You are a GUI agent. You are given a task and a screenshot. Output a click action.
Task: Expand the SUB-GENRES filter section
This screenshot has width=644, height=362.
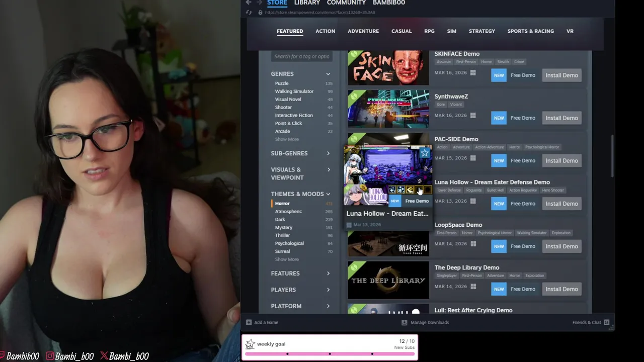pyautogui.click(x=328, y=153)
